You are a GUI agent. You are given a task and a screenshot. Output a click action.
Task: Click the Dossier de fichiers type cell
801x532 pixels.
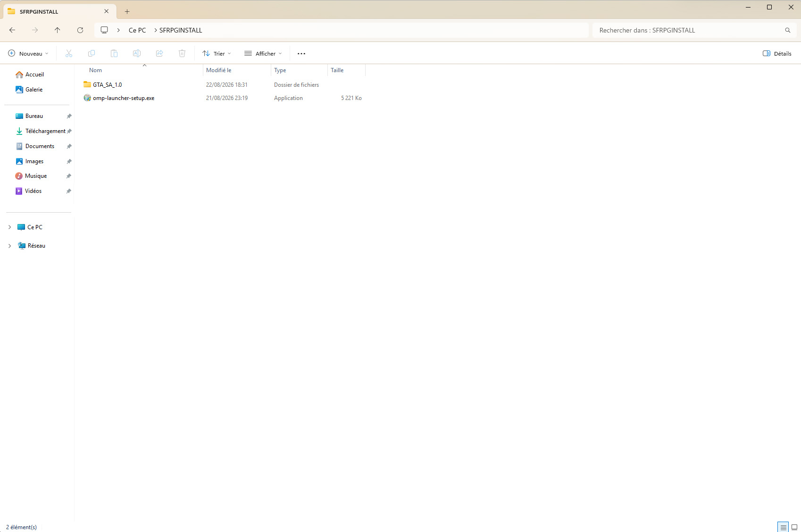296,85
